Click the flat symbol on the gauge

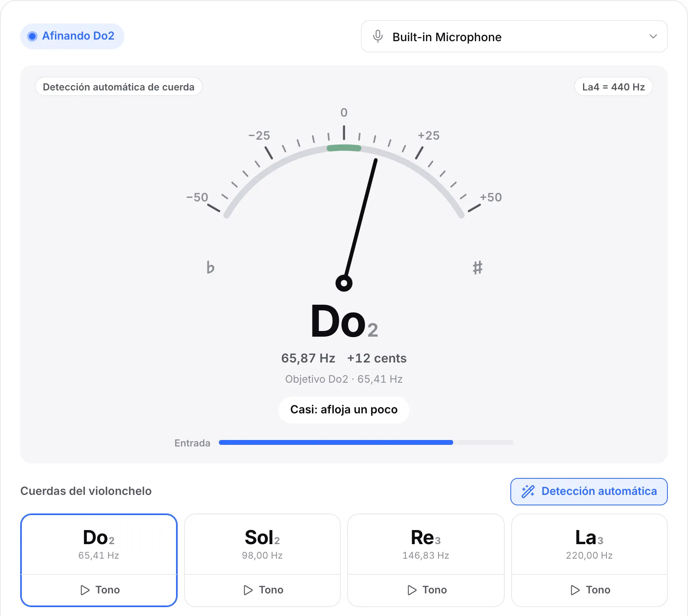[210, 267]
